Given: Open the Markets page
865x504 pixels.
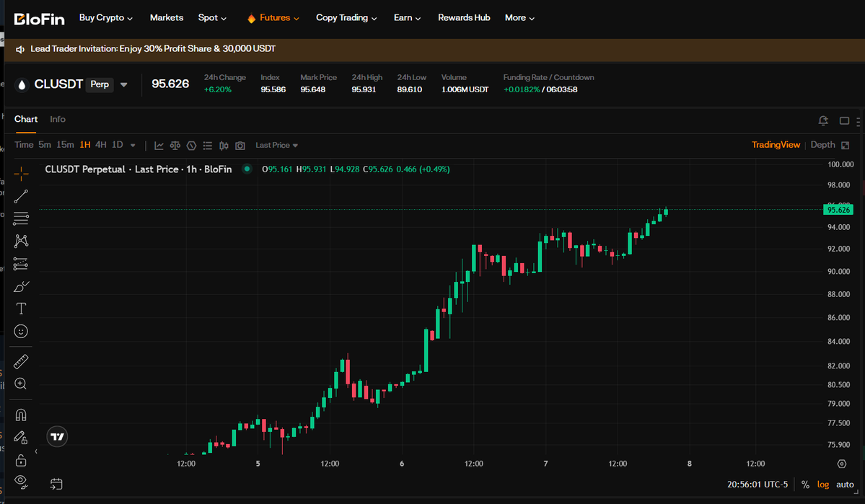Looking at the screenshot, I should 167,17.
